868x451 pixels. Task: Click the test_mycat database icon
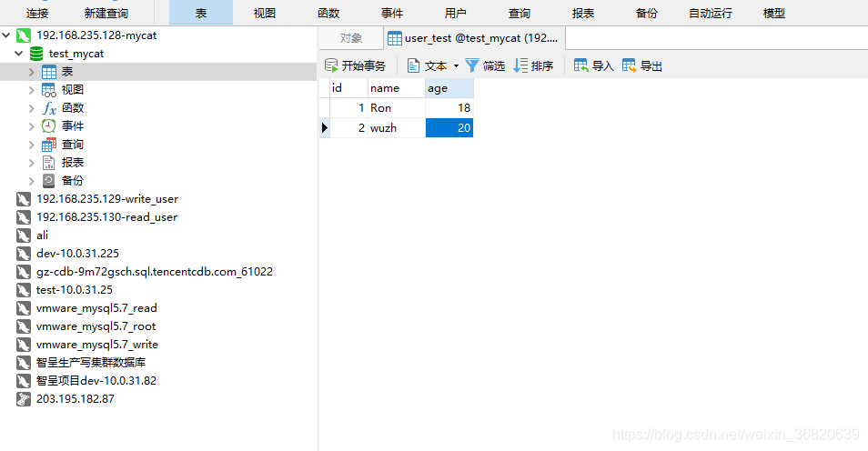tap(36, 54)
